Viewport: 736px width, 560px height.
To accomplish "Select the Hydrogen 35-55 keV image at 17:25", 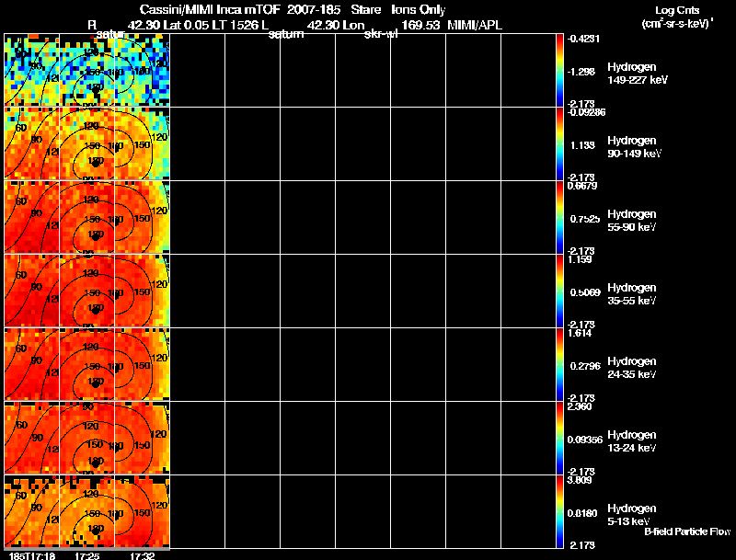I will [87, 291].
